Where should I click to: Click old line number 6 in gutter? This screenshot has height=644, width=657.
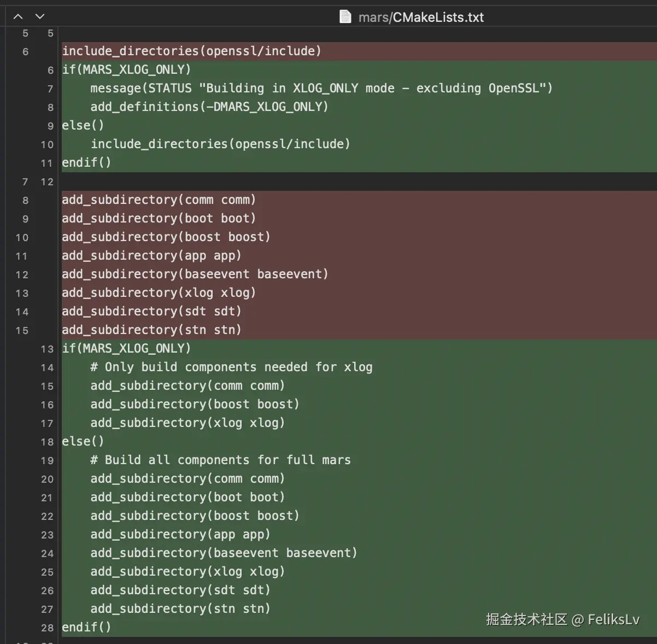(25, 51)
